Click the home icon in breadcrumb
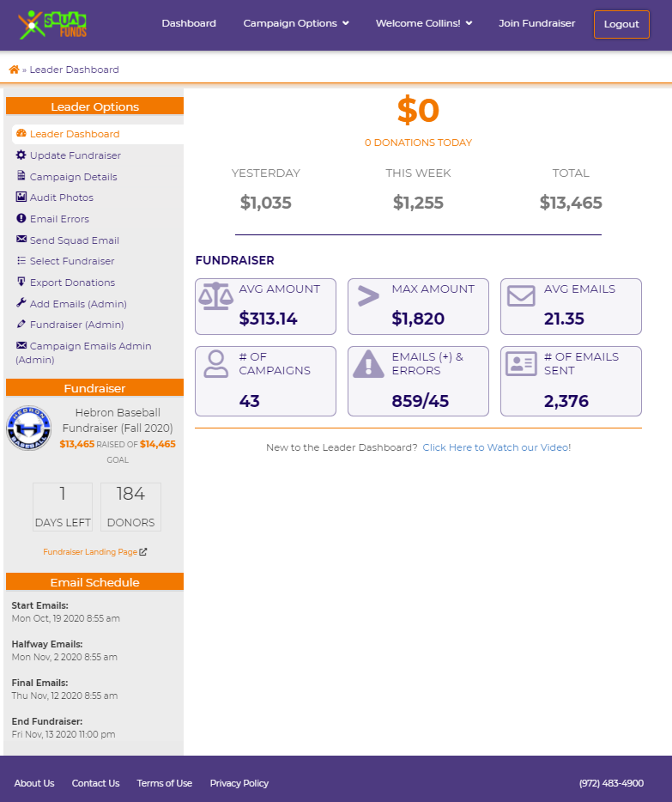 (x=14, y=70)
